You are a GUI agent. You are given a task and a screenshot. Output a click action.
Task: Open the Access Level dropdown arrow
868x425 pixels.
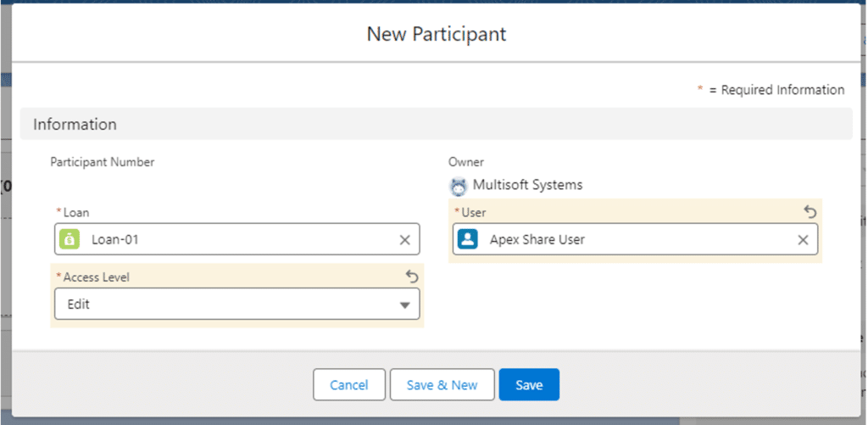(404, 305)
